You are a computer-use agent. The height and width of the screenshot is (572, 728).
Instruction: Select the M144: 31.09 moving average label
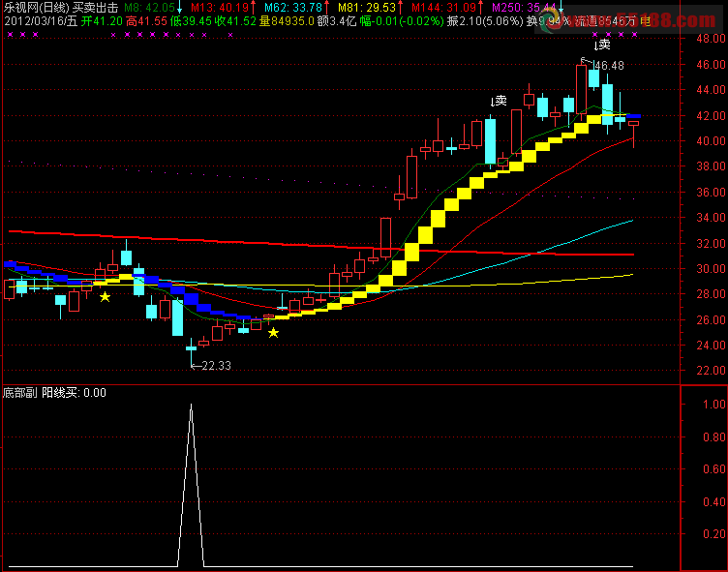point(443,8)
